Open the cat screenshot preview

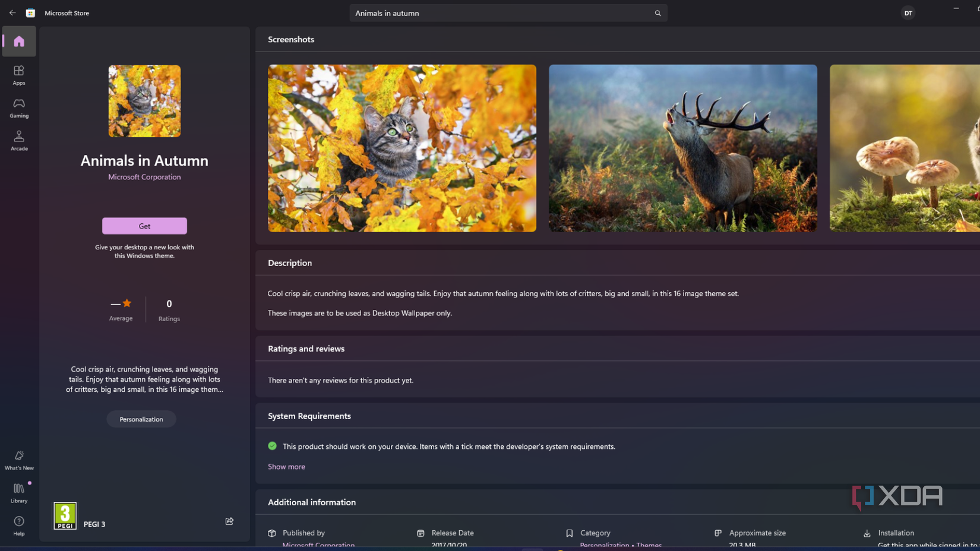coord(402,148)
